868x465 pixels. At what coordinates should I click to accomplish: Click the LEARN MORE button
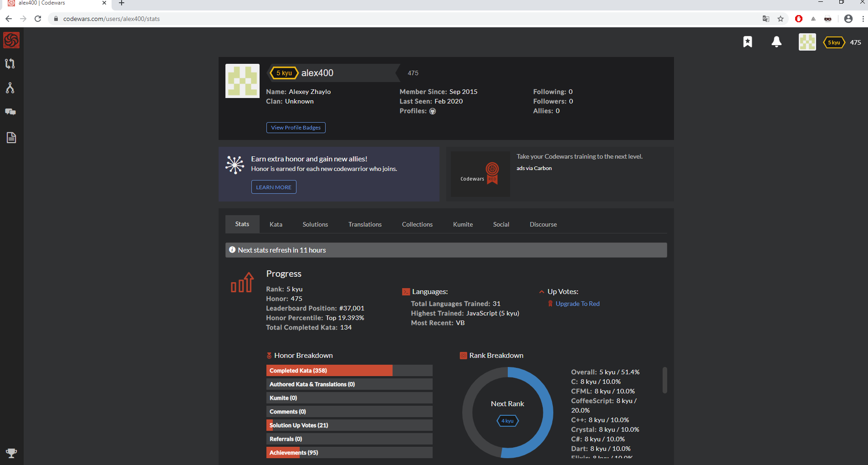click(274, 187)
